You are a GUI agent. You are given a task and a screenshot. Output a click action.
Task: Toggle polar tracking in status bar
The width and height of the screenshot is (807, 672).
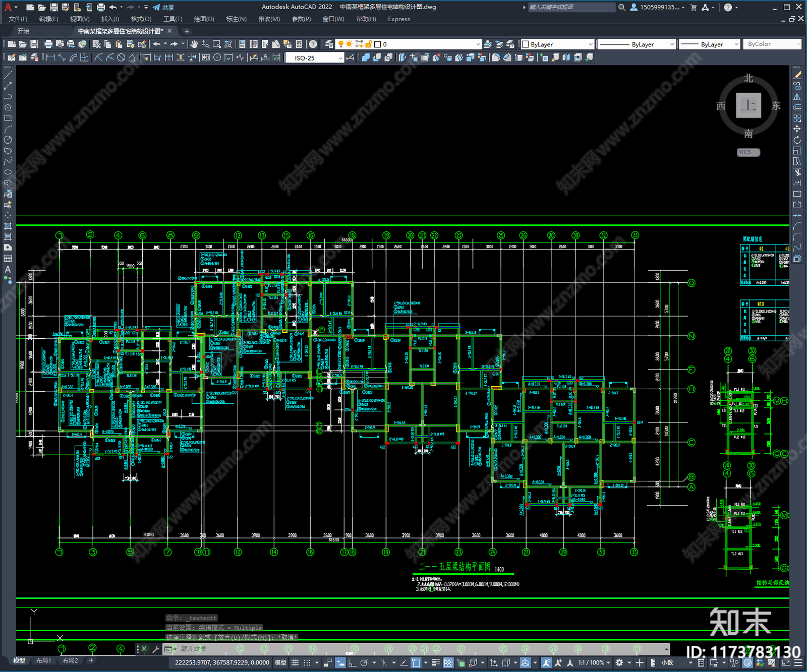364,662
